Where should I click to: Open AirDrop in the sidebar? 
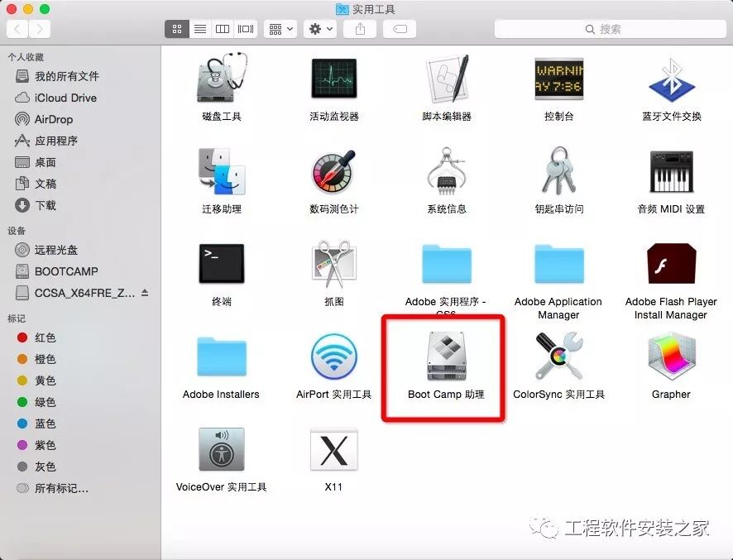coord(80,119)
